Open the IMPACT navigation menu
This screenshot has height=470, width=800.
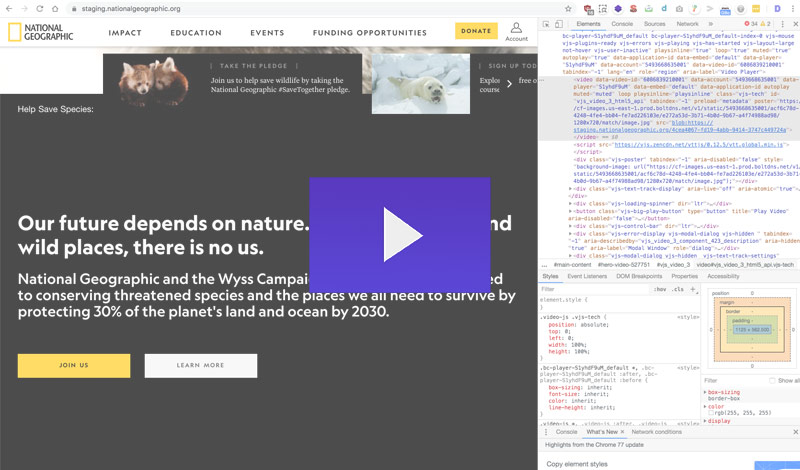(x=124, y=33)
